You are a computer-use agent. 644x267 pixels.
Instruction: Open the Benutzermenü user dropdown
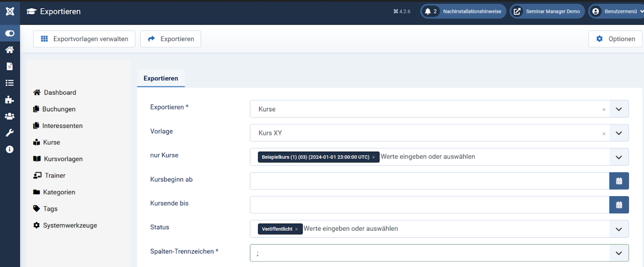tap(617, 12)
